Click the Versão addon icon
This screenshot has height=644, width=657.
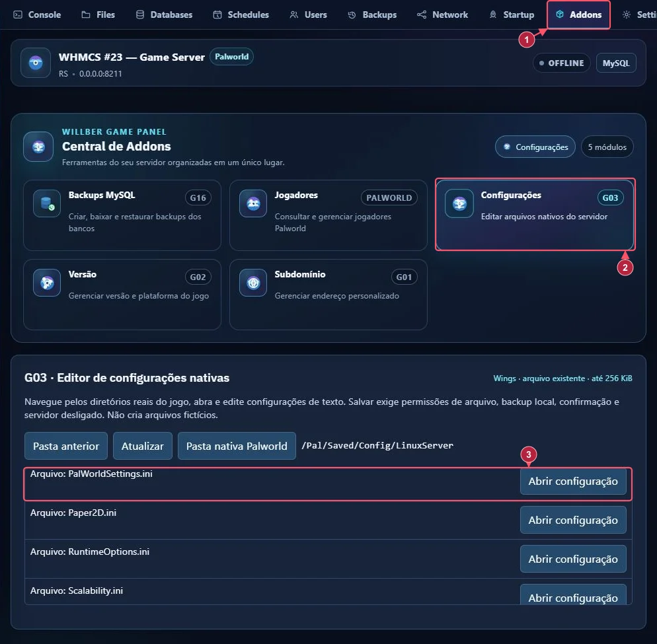pyautogui.click(x=47, y=283)
